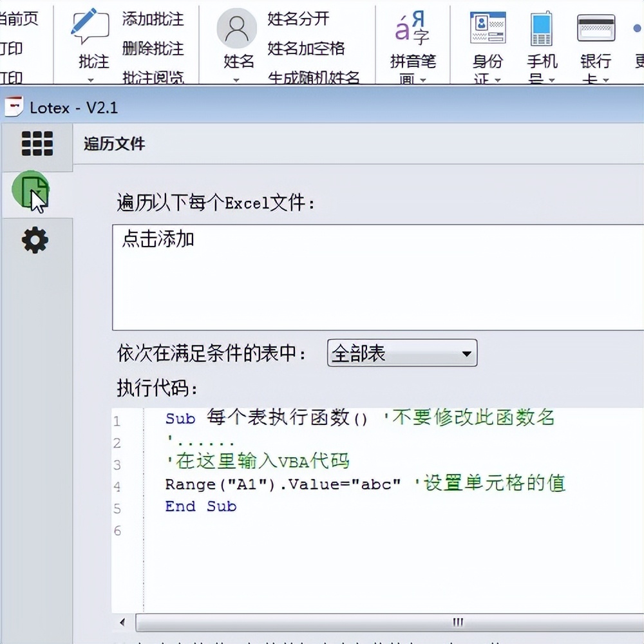The image size is (644, 644).
Task: Open the 全部表 combo box
Action: tap(402, 353)
